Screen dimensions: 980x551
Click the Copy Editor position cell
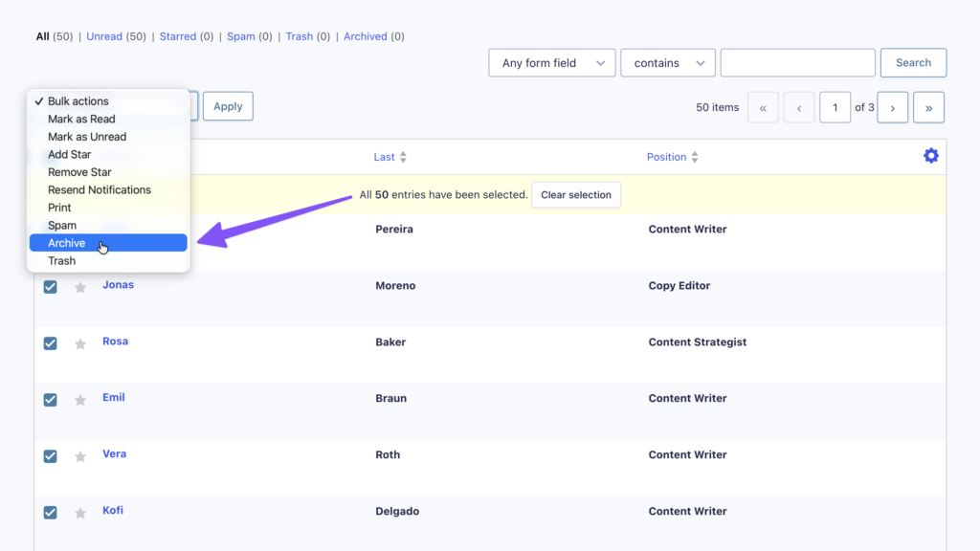(x=679, y=285)
